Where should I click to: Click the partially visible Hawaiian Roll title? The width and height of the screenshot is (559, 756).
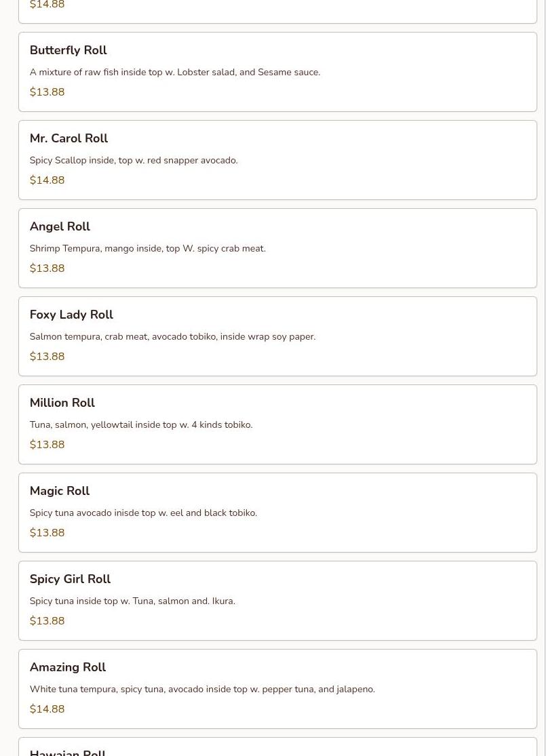point(67,751)
